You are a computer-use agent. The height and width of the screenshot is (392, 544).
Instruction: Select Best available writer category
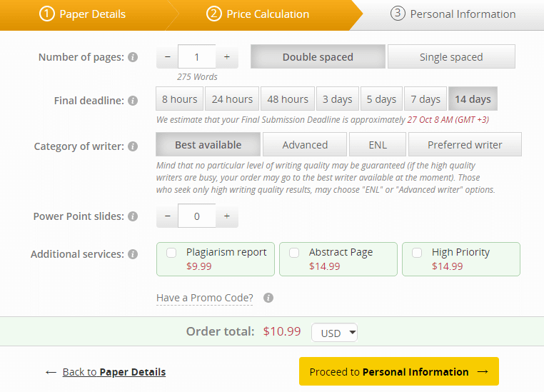click(208, 144)
